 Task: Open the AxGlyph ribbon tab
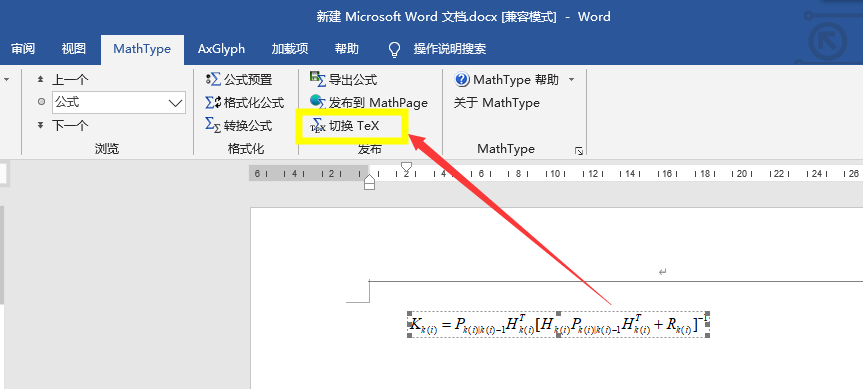(x=221, y=49)
